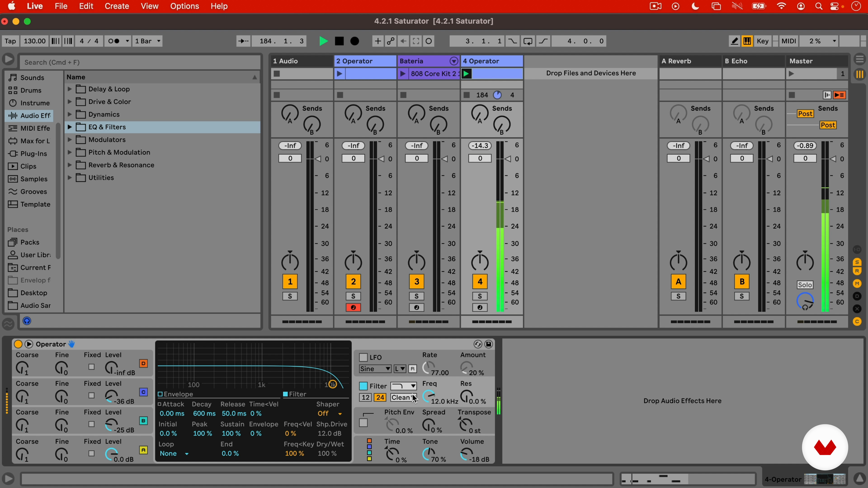
Task: Click the MIDI map mode button
Action: [788, 41]
